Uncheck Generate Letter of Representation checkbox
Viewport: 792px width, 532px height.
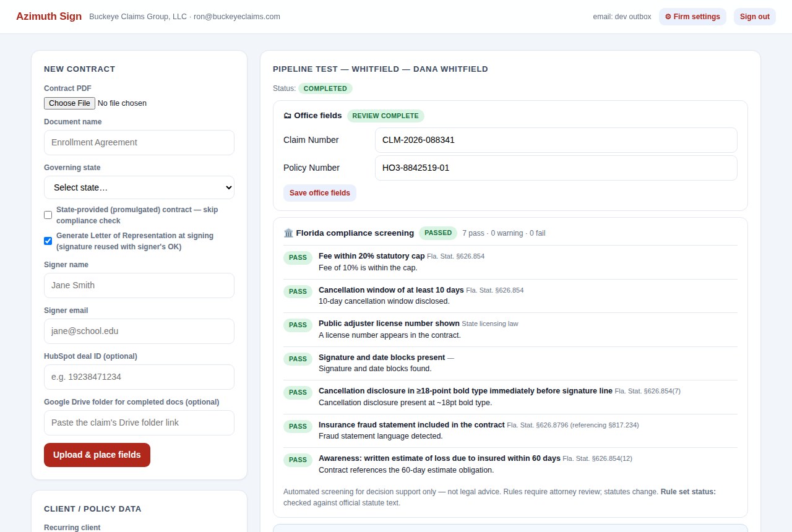pos(48,241)
